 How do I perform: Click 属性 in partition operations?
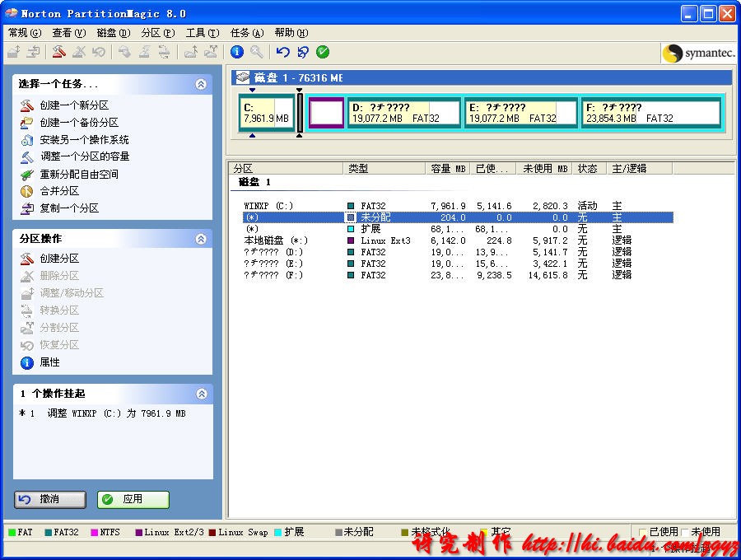coord(49,362)
